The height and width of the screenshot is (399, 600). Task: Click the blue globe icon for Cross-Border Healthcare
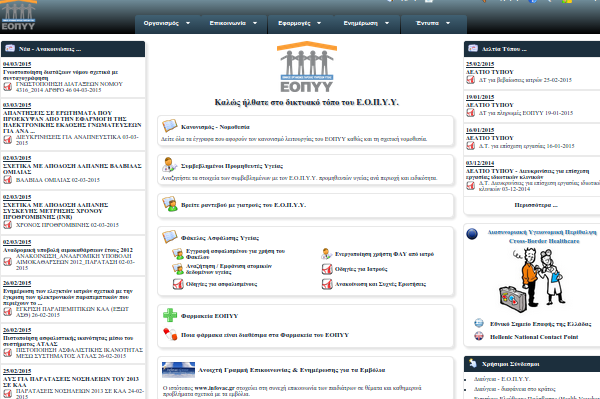tap(472, 233)
